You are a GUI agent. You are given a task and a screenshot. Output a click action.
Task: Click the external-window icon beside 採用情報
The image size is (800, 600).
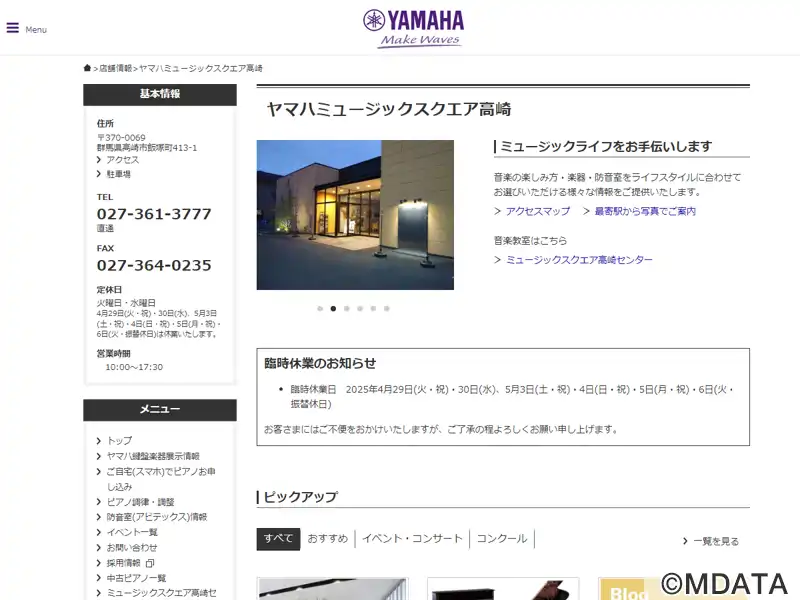coord(150,563)
